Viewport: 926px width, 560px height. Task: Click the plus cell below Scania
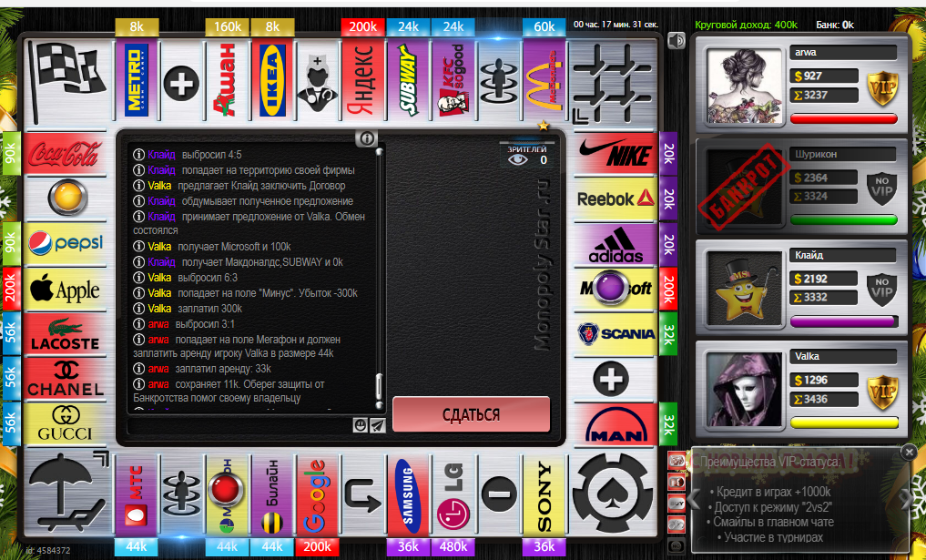click(x=611, y=379)
